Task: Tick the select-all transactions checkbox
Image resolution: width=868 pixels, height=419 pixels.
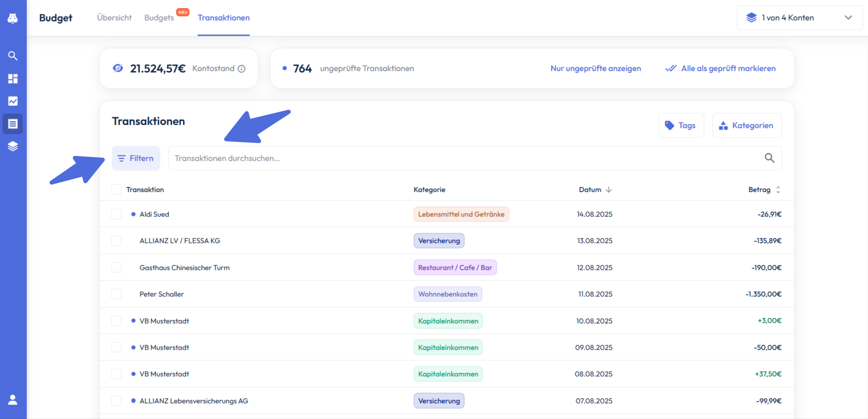Action: pyautogui.click(x=116, y=190)
